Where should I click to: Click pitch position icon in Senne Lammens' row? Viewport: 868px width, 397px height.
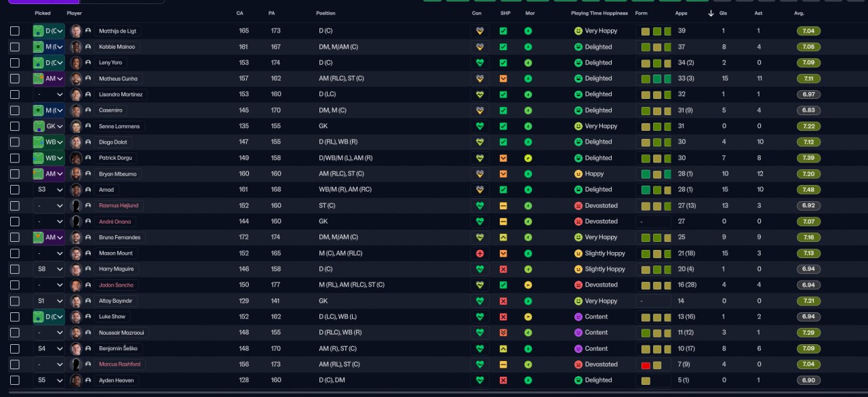39,126
